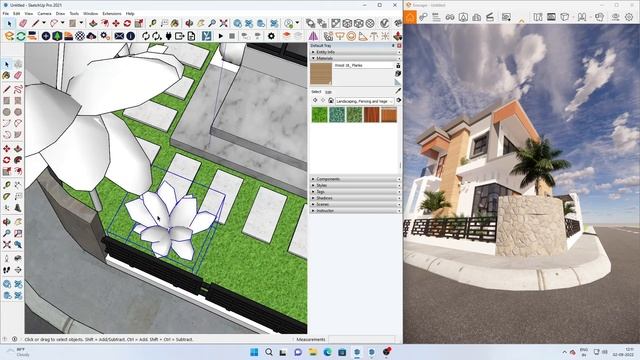Switch to the Select tab in Materials
Viewport: 640px width, 360px height.
316,92
